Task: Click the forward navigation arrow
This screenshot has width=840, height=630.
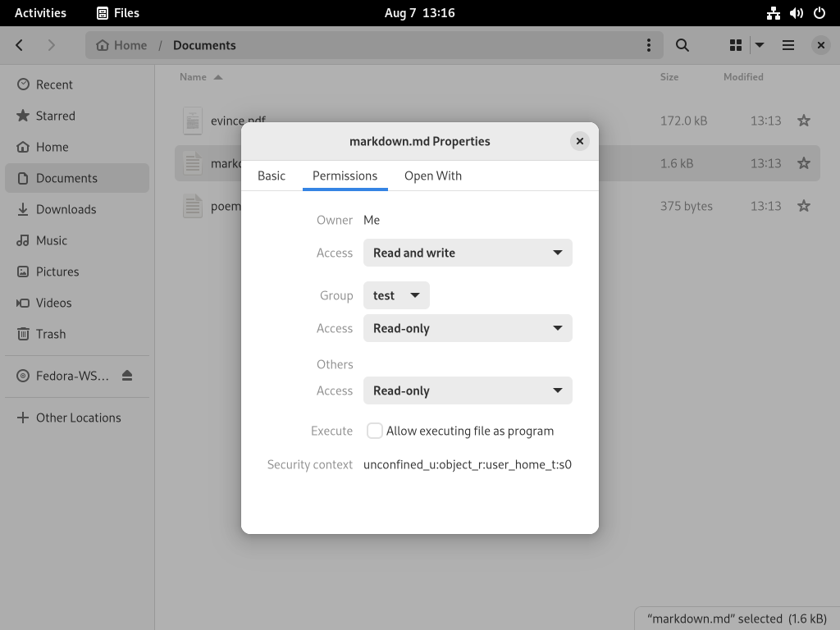Action: 52,46
